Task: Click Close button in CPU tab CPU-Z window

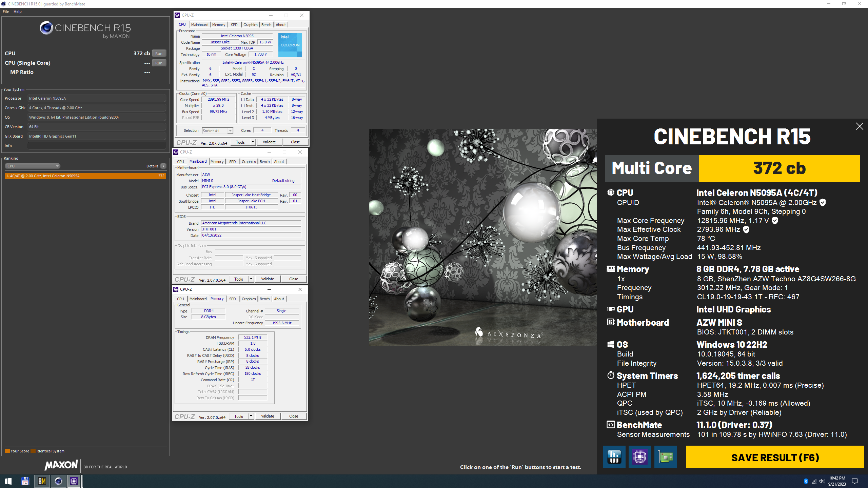Action: click(x=295, y=142)
